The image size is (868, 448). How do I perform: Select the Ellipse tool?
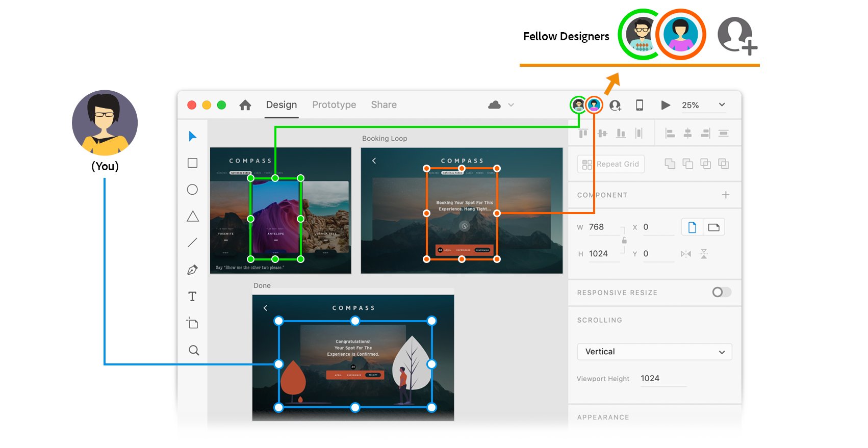point(192,190)
